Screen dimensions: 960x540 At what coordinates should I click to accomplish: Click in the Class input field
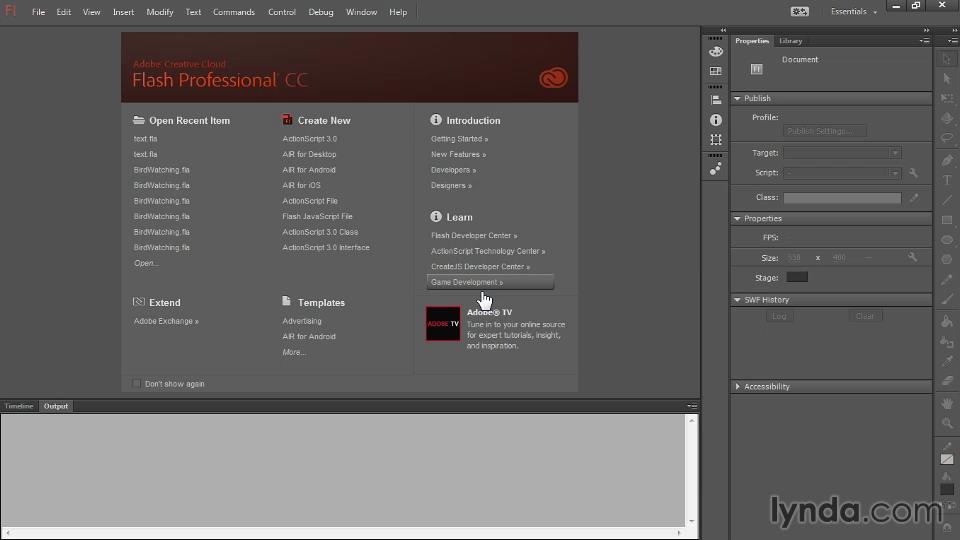pos(842,198)
